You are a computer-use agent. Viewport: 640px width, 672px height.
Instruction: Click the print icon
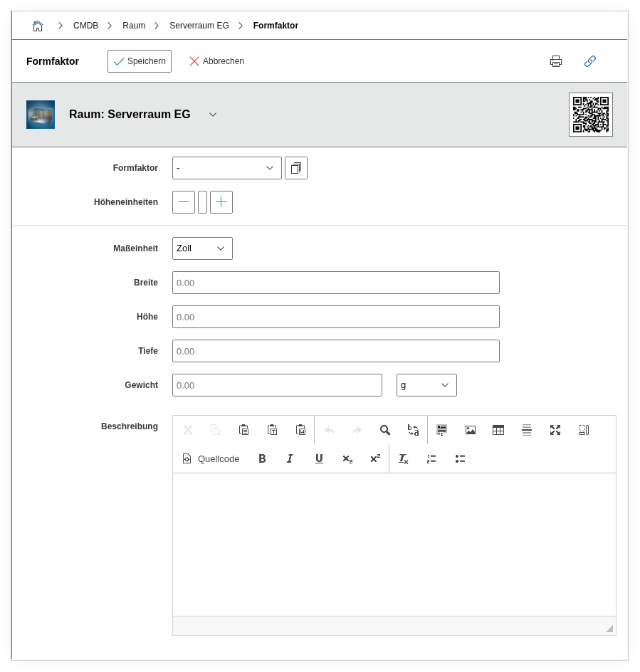point(556,61)
